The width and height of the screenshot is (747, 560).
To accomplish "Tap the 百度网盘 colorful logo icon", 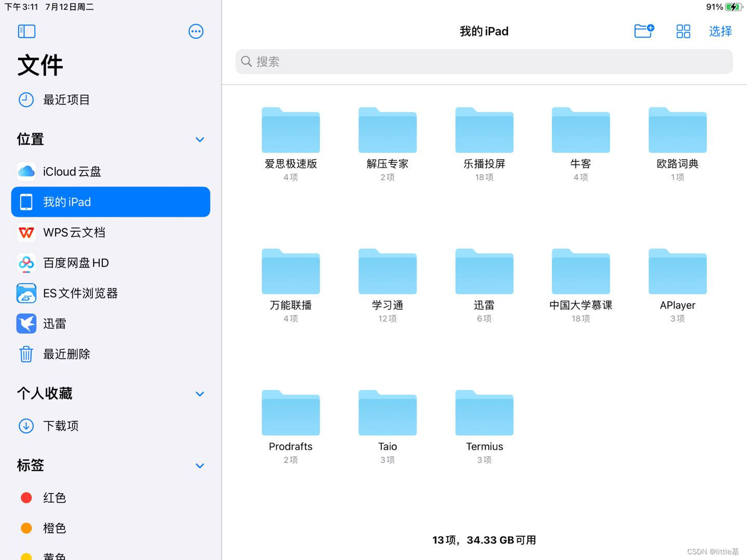I will [26, 263].
